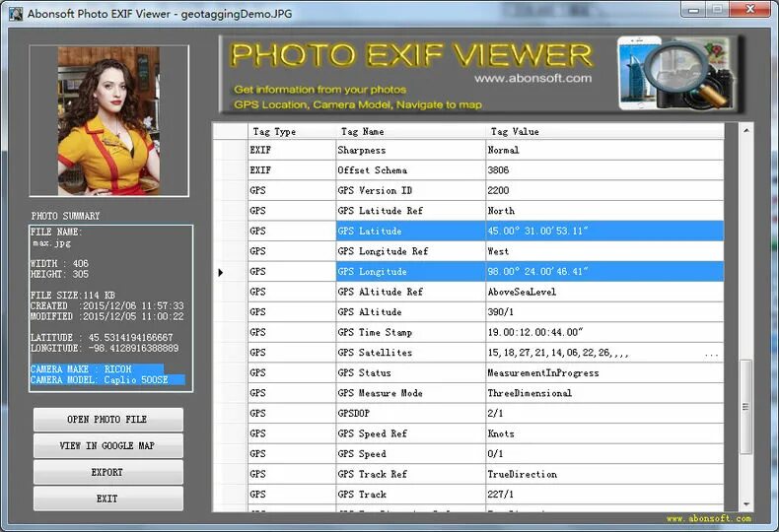Select the TrueDirection value cell

pos(604,475)
